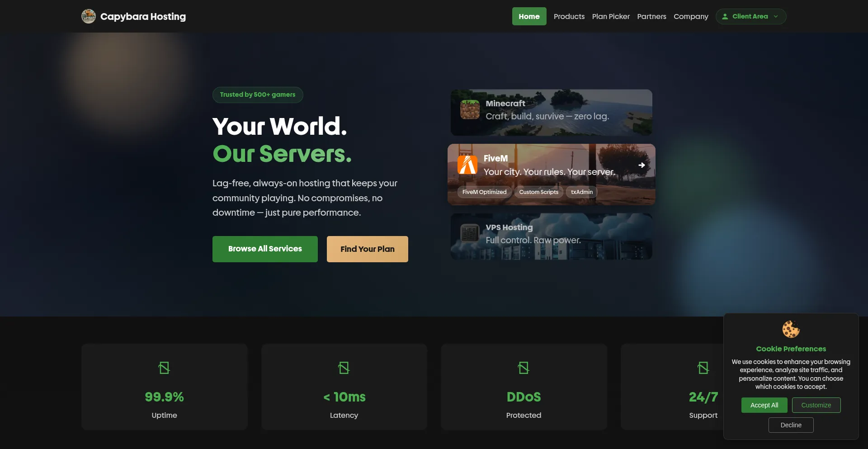Open the Partners menu item
868x449 pixels.
click(651, 16)
